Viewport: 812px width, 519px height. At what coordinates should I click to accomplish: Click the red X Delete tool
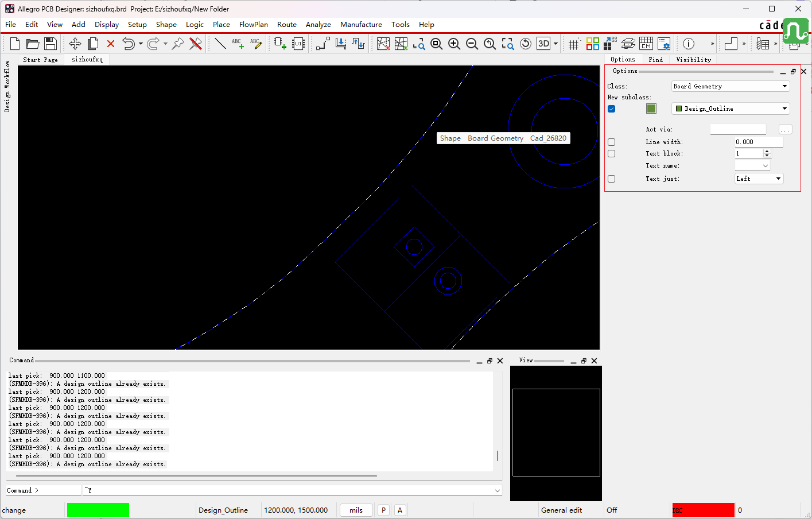111,44
